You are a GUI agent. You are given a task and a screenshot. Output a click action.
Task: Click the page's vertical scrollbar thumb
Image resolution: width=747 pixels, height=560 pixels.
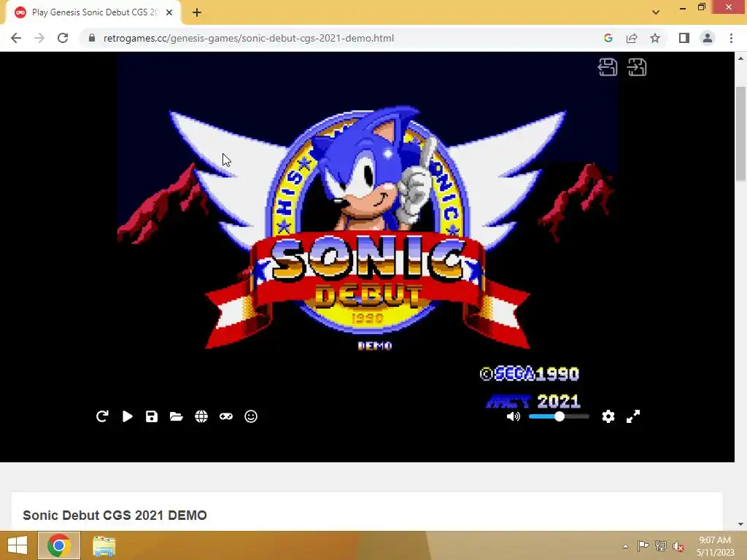(740, 134)
